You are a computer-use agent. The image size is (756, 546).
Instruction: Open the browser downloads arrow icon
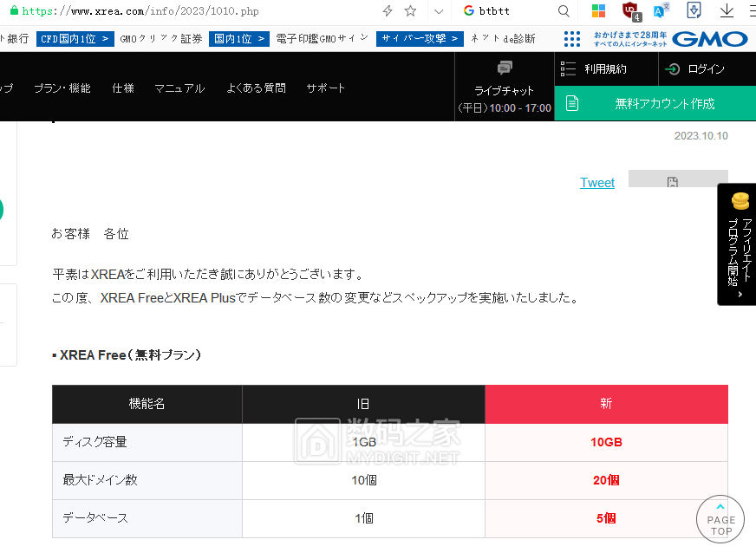pos(727,10)
